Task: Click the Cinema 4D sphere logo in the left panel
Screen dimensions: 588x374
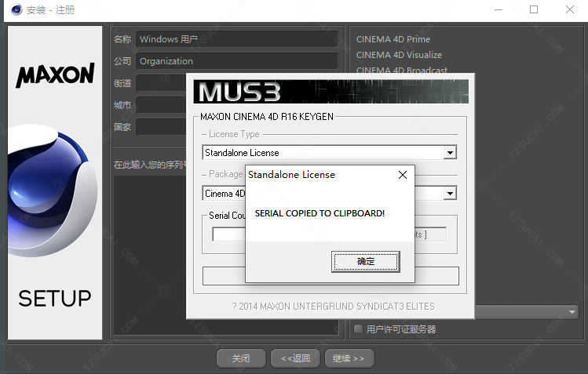Action: [53, 191]
